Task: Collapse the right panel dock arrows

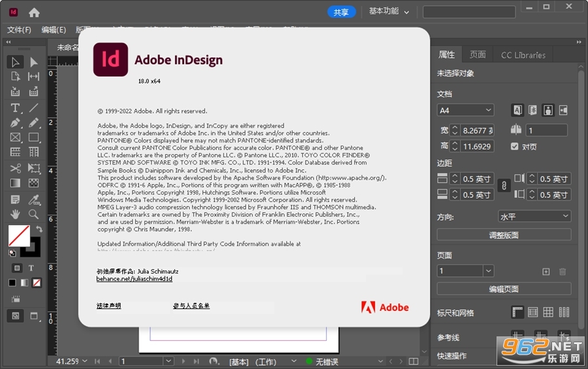Action: [579, 42]
